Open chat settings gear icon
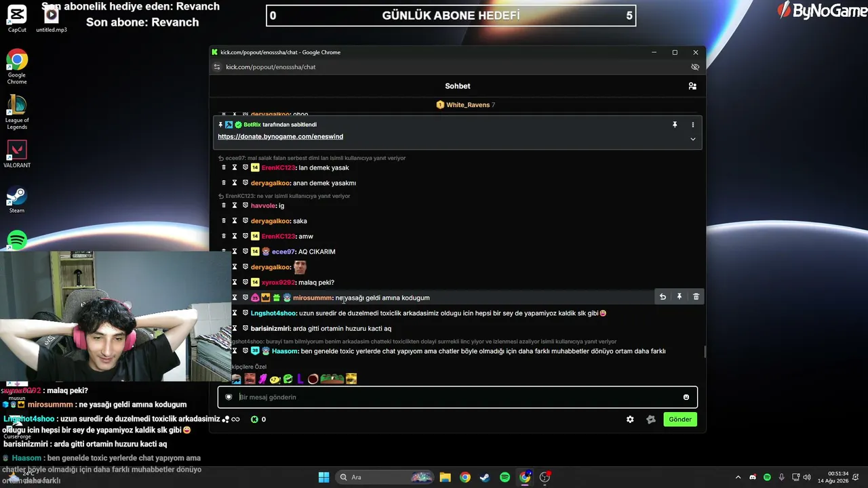Viewport: 868px width, 488px height. coord(630,420)
